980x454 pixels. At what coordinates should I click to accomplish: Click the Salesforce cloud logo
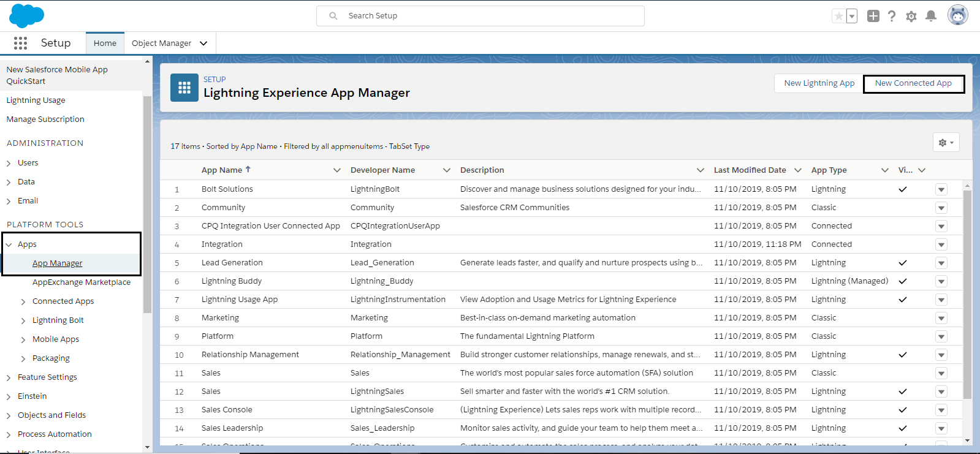pos(27,15)
